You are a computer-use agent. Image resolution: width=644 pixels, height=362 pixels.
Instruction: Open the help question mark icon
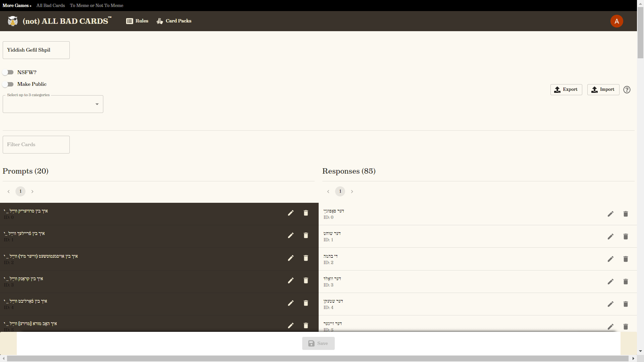point(627,90)
